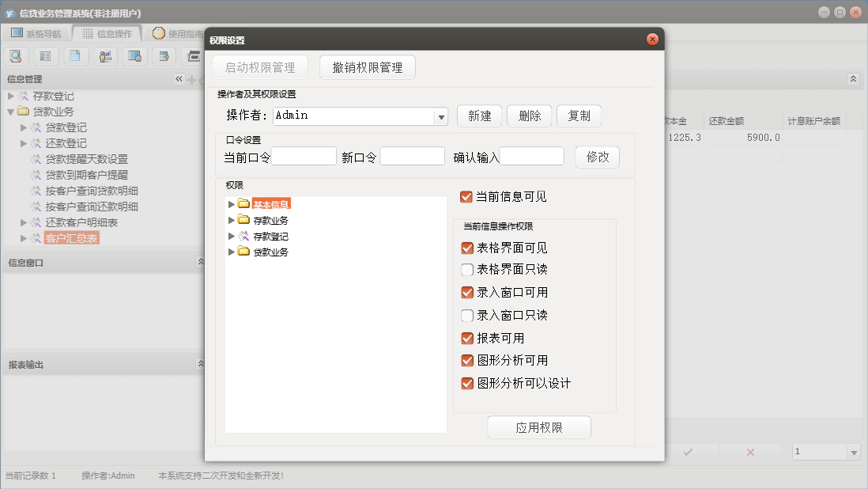Switch to the 系统导航 tab
The width and height of the screenshot is (868, 489).
(x=36, y=33)
